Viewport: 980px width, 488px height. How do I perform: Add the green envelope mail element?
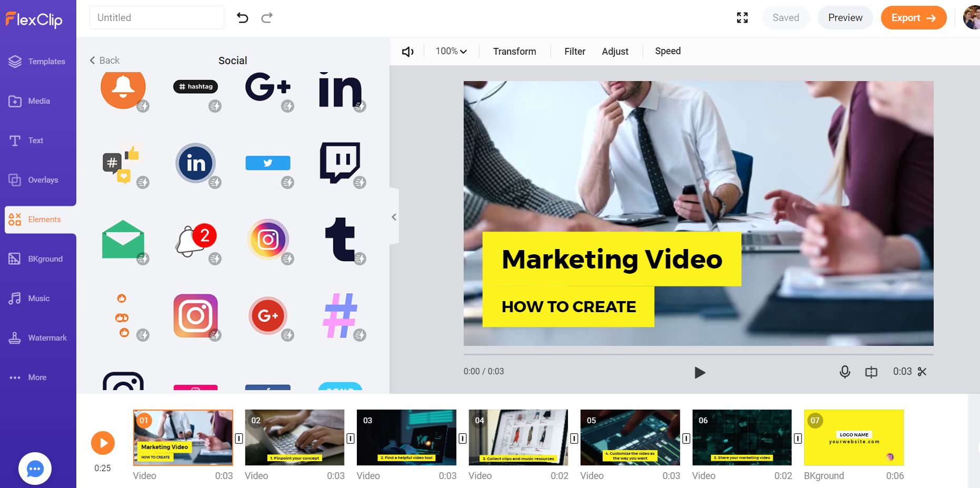point(123,240)
